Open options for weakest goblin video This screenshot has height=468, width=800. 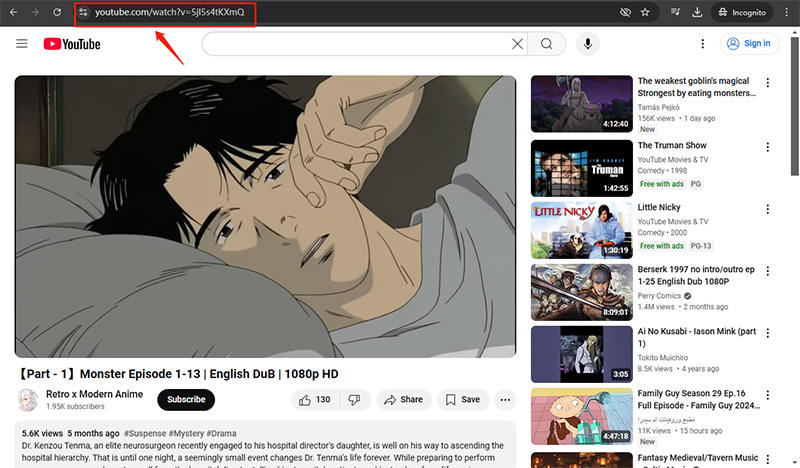(768, 83)
